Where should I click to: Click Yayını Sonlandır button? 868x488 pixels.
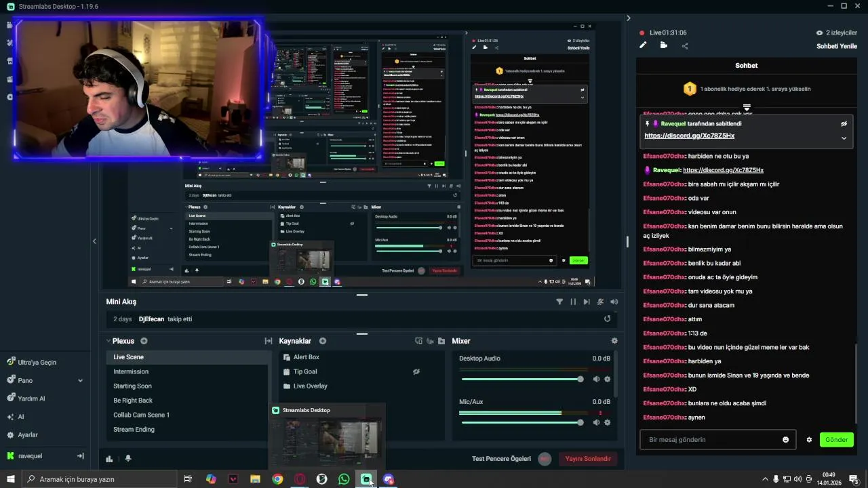click(589, 459)
